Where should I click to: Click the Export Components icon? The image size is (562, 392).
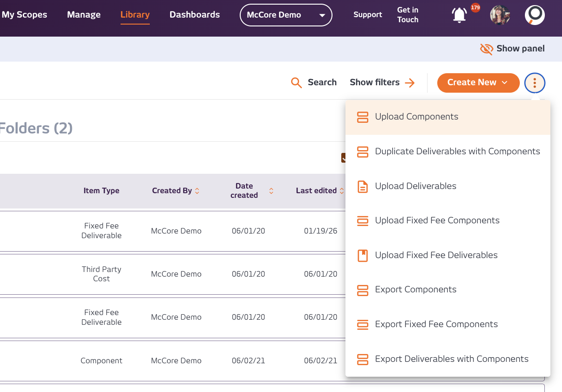[x=363, y=290]
